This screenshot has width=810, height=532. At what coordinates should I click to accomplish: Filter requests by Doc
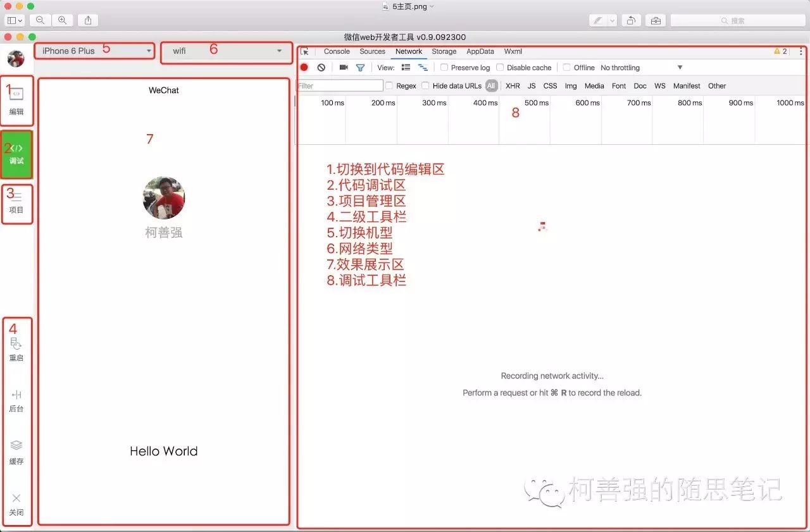pyautogui.click(x=640, y=86)
